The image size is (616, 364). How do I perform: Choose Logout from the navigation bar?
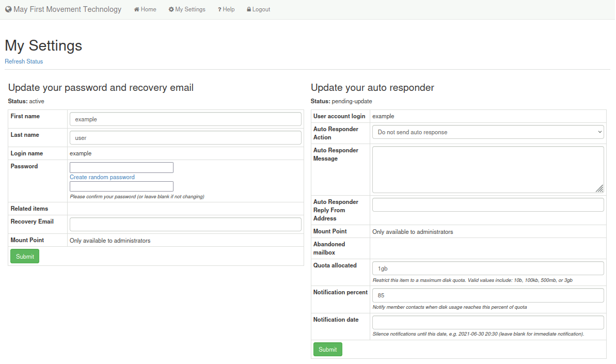click(258, 9)
